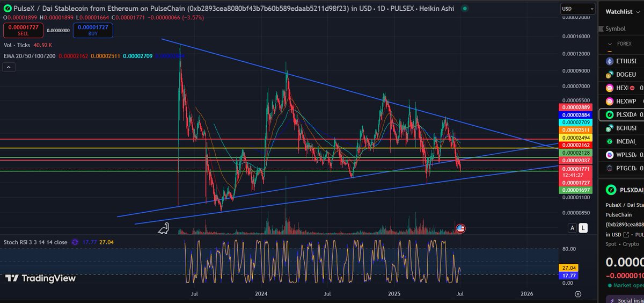
Task: Click the TradingView logo
Action: coord(41,278)
